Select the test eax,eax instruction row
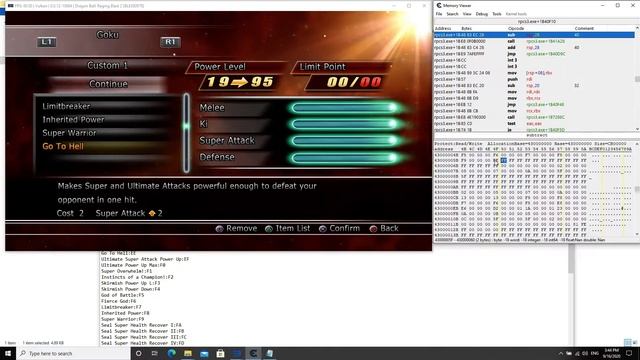Image resolution: width=640 pixels, height=360 pixels. tap(534, 123)
